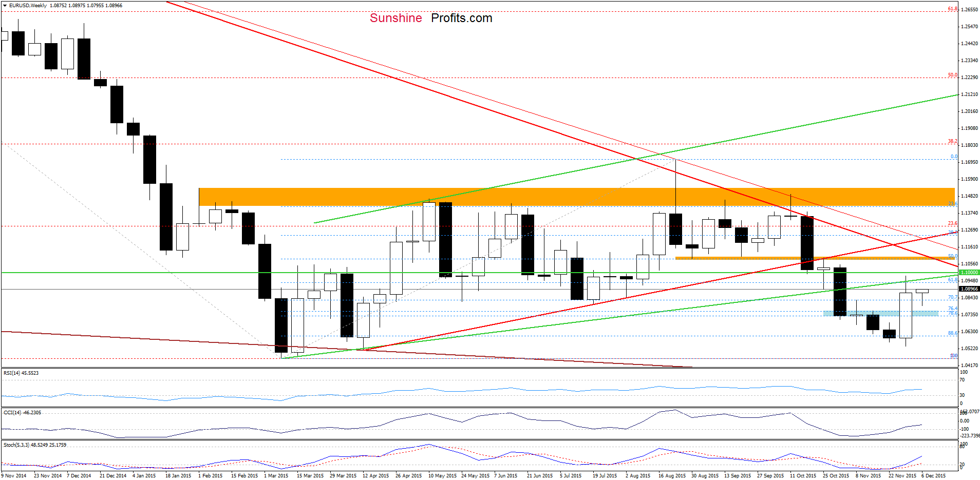Click the 1.25470 price axis label
Screen dimensions: 980x480
(x=969, y=26)
